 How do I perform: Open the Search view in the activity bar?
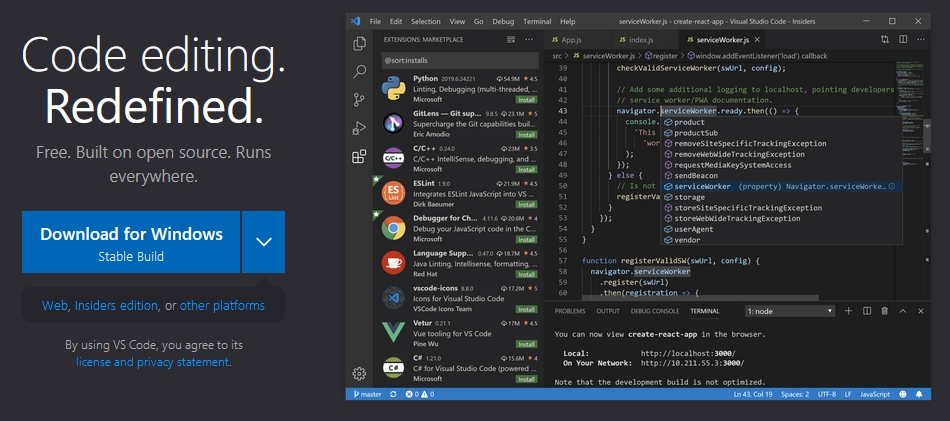click(x=359, y=71)
